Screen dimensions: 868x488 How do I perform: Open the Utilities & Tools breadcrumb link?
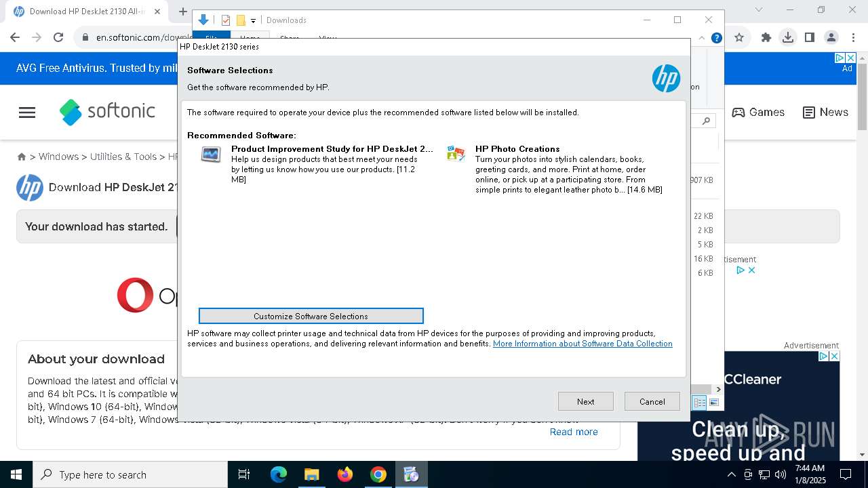pyautogui.click(x=123, y=157)
